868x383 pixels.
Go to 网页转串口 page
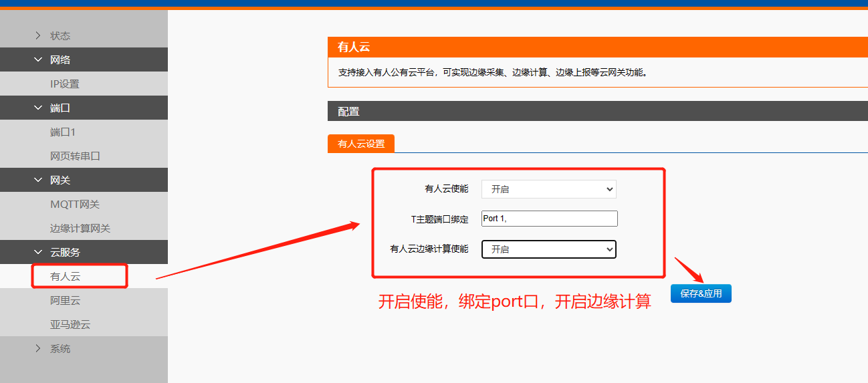point(75,156)
